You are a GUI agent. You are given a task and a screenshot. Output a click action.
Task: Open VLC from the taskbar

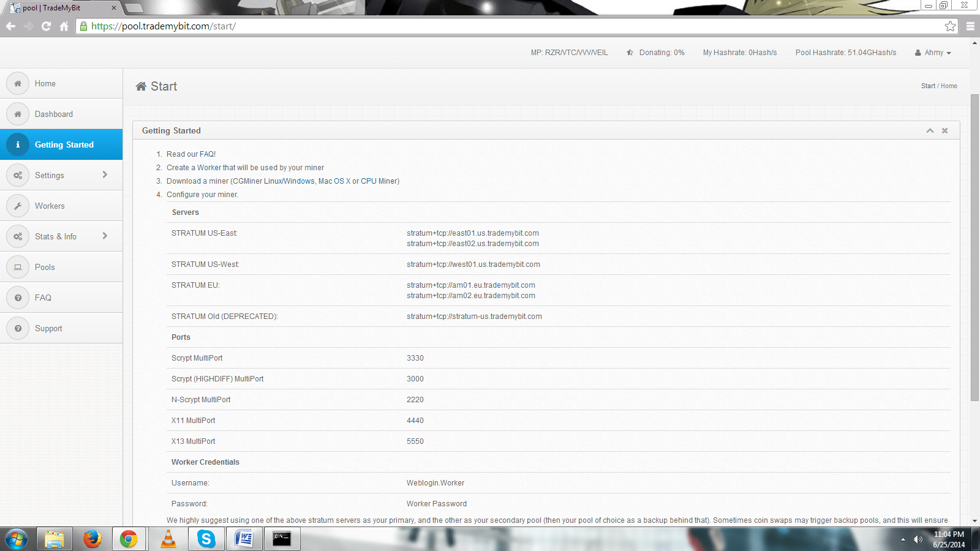168,539
